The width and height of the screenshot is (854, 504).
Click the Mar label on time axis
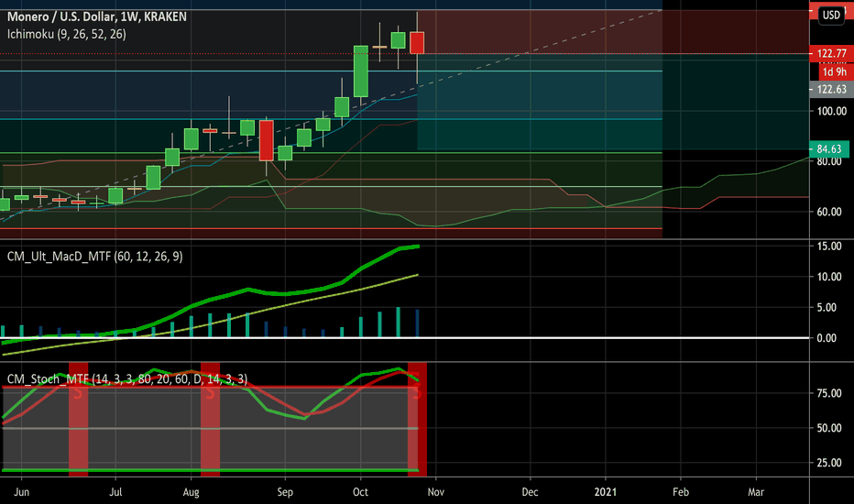click(x=756, y=492)
